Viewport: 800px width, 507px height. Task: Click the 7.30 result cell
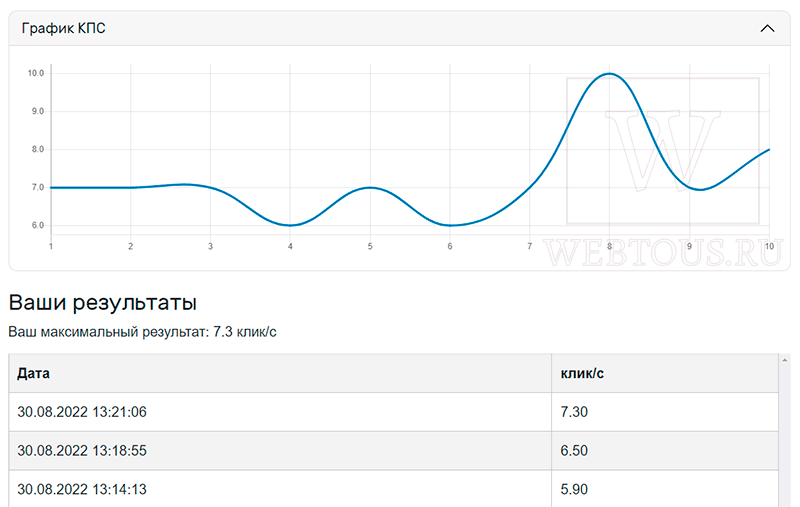coord(665,412)
